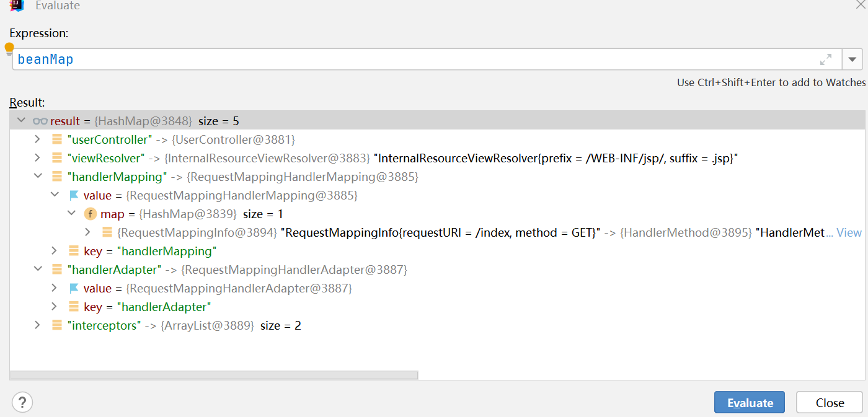Image resolution: width=868 pixels, height=417 pixels.
Task: Collapse the "handlerMapping" entry
Action: tap(37, 177)
